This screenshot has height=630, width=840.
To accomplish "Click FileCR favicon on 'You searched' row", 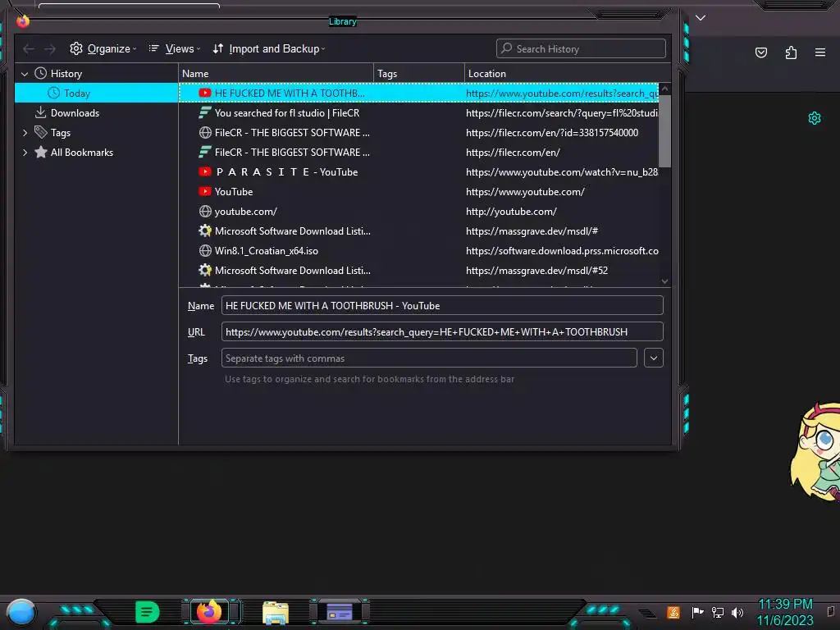I will pyautogui.click(x=204, y=113).
